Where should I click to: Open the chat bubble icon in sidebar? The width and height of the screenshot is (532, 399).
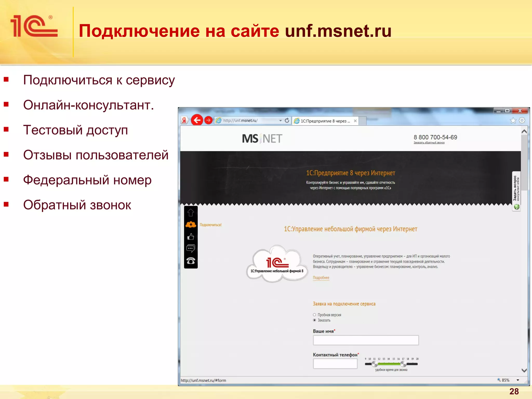tap(191, 249)
